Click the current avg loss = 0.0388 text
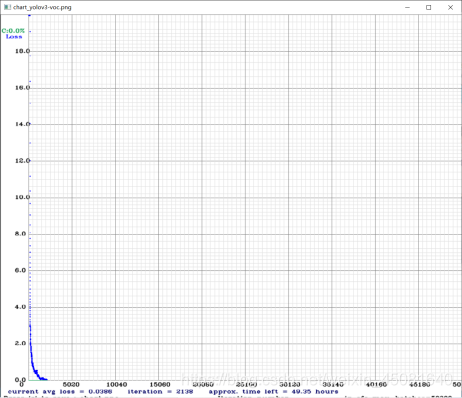 (x=60, y=392)
